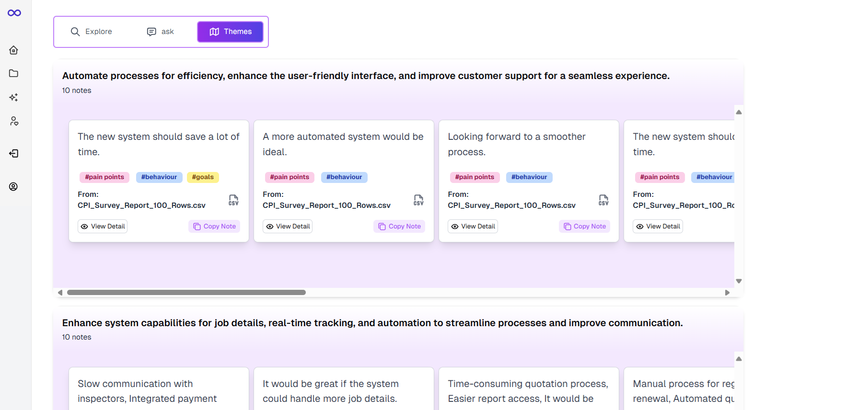Viewport: 868px width, 410px height.
Task: Click CSV file icon on first note card
Action: [x=233, y=200]
